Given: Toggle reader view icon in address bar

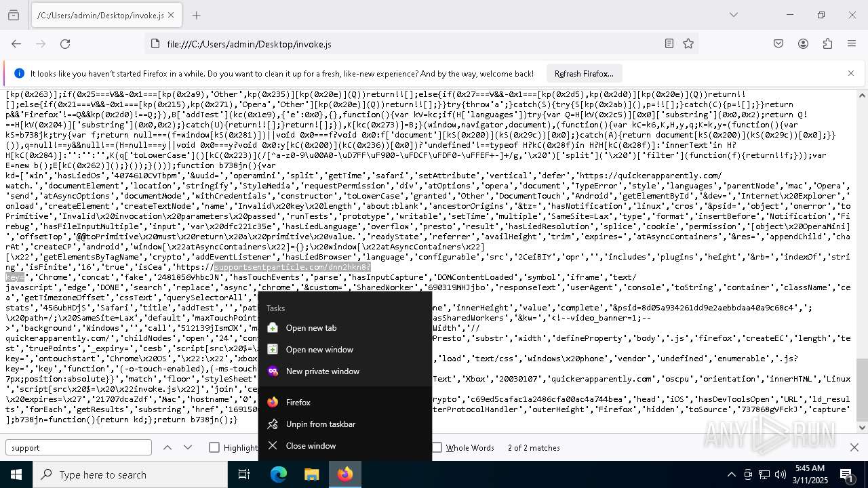Looking at the screenshot, I should [669, 44].
